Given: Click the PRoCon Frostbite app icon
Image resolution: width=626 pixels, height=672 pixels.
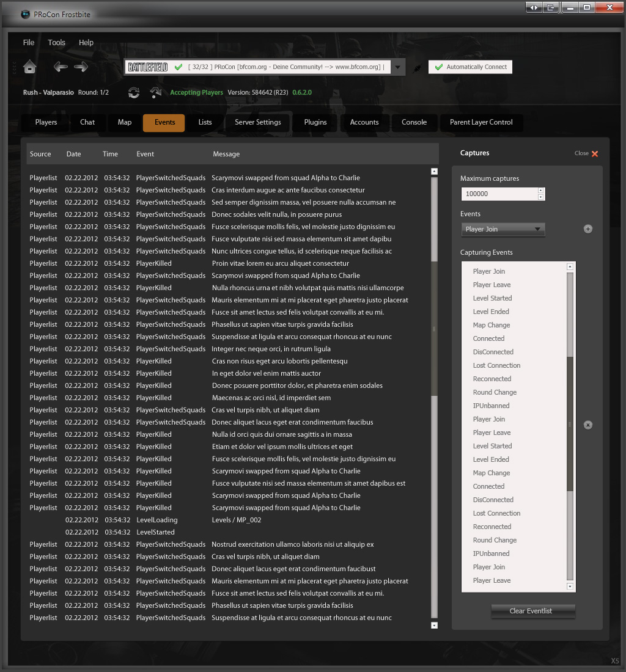Looking at the screenshot, I should [26, 14].
